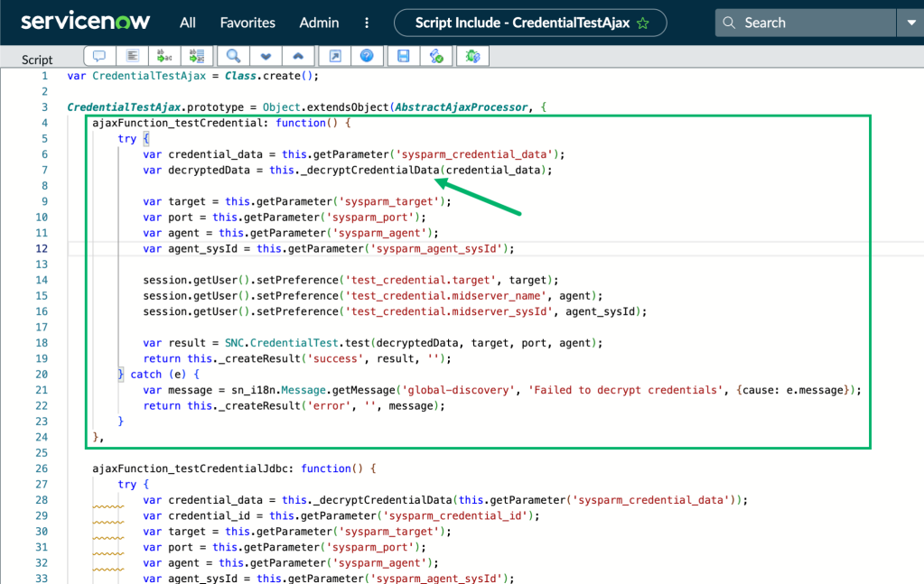The height and width of the screenshot is (584, 924).
Task: Click the format code icon
Action: [x=133, y=56]
